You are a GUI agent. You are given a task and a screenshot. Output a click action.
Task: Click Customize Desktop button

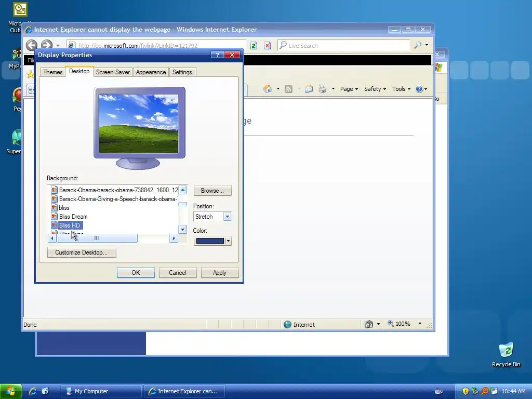(82, 252)
